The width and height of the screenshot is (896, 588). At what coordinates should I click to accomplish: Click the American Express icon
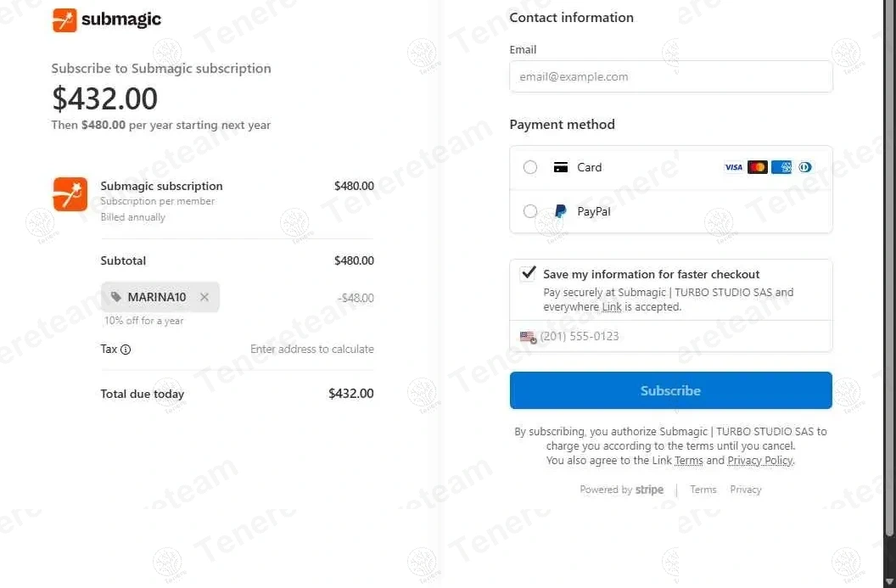point(781,167)
